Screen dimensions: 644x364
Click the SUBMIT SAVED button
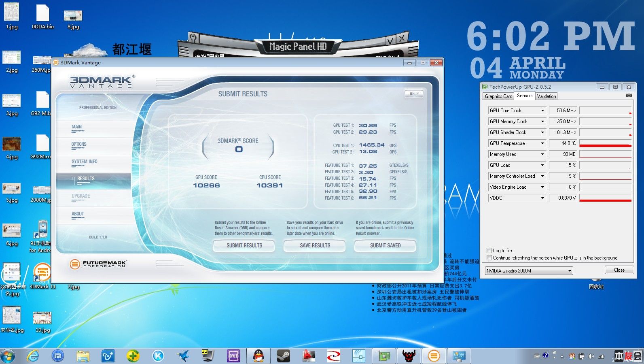click(385, 246)
